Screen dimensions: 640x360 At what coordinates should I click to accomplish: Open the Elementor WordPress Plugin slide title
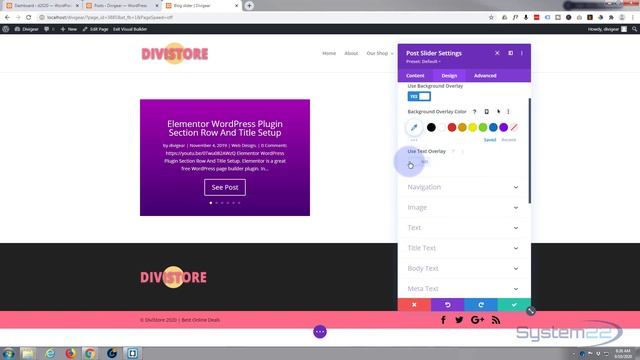pyautogui.click(x=225, y=128)
